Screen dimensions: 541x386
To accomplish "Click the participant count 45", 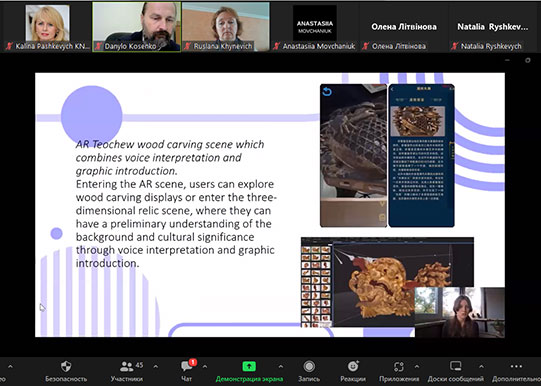I will tap(139, 365).
